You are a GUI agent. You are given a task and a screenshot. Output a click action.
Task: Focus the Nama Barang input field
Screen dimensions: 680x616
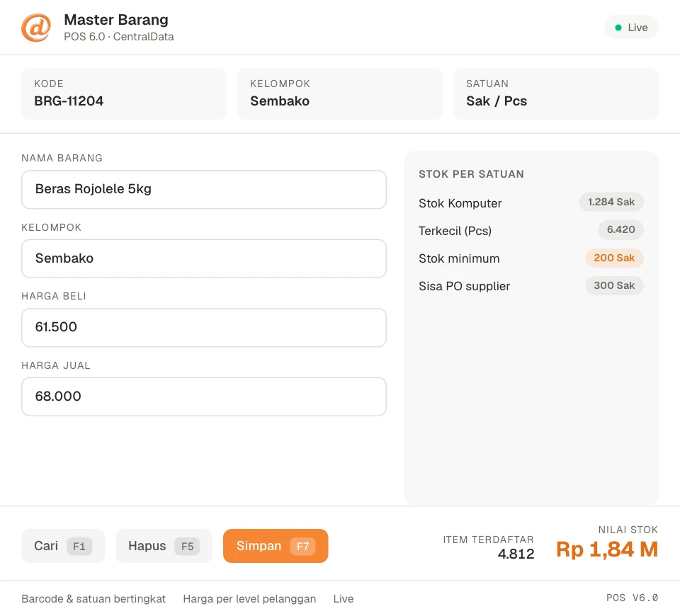point(204,190)
